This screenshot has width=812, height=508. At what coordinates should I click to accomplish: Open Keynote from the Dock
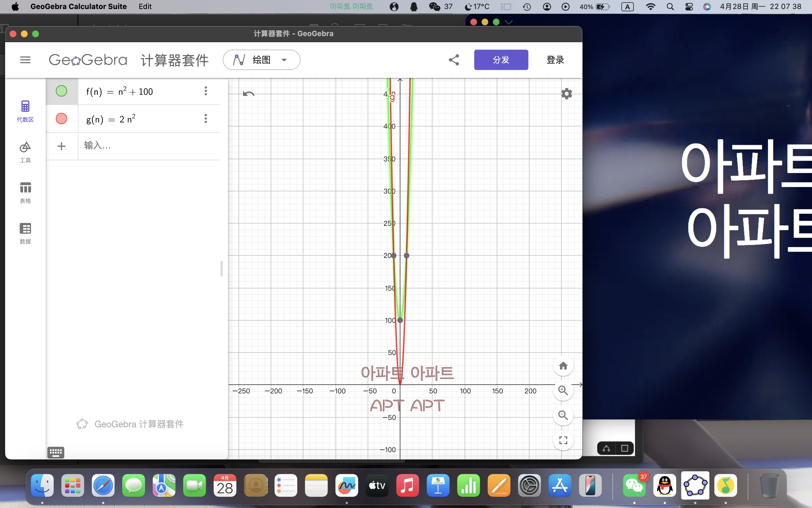pos(438,485)
